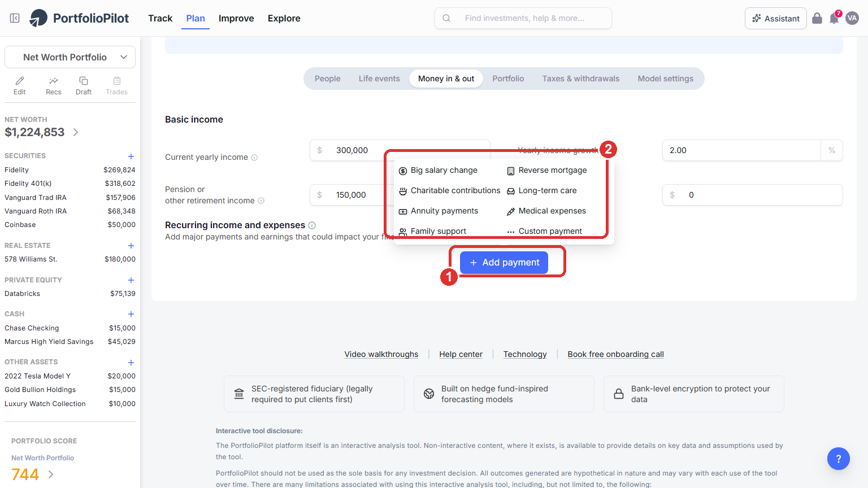Screen dimensions: 868x488
Task: Collapse the sidebar panel icon
Action: click(x=15, y=18)
